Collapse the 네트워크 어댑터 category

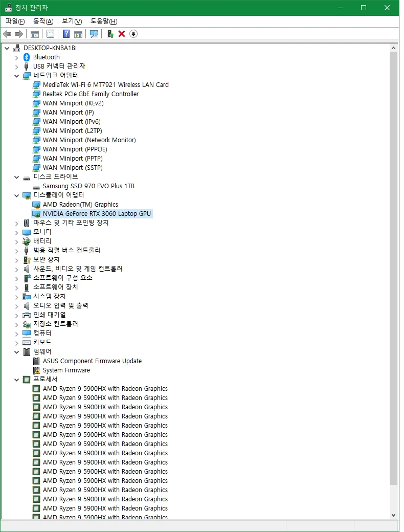pos(16,76)
